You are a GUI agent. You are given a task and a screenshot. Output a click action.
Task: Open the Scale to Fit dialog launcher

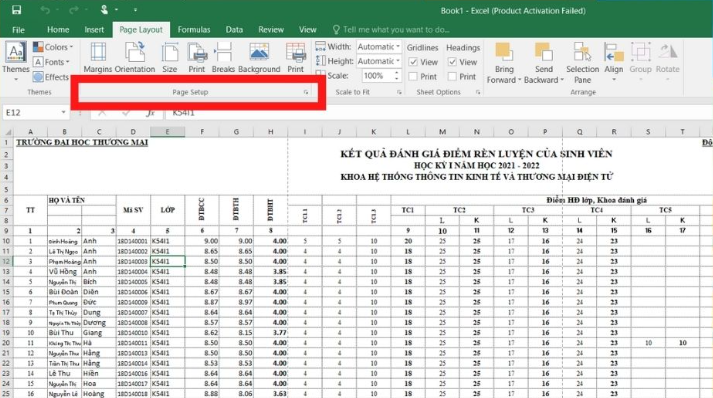point(399,92)
